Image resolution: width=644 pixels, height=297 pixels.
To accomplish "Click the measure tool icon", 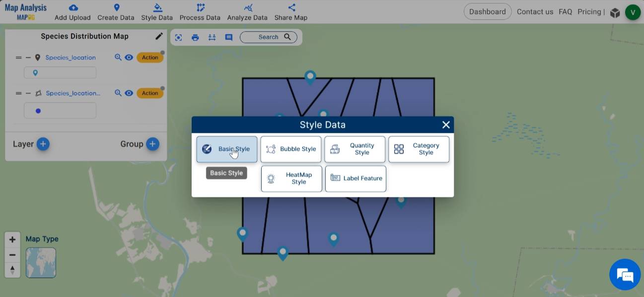I will coord(212,37).
